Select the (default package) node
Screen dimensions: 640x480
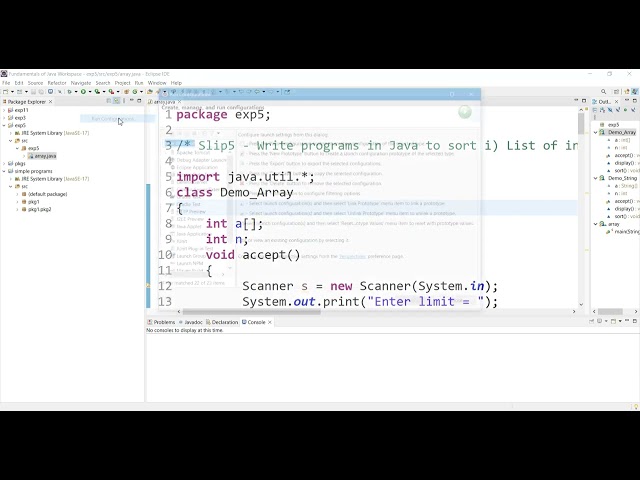coord(44,194)
